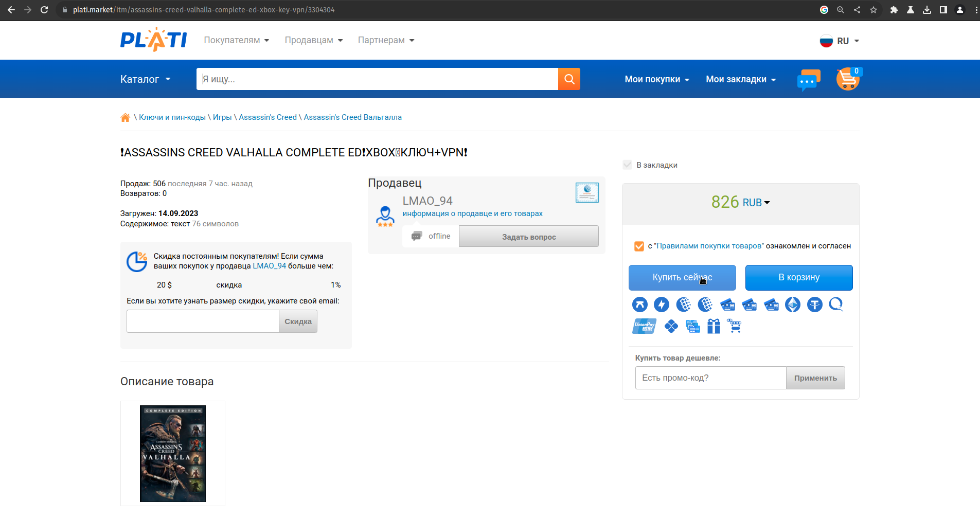Go to home via house breadcrumb icon

coord(125,117)
